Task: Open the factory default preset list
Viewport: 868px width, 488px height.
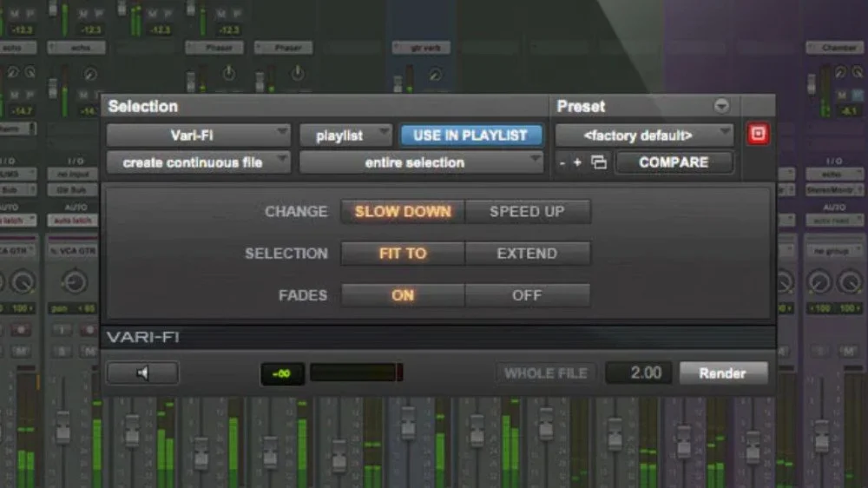Action: [x=644, y=135]
